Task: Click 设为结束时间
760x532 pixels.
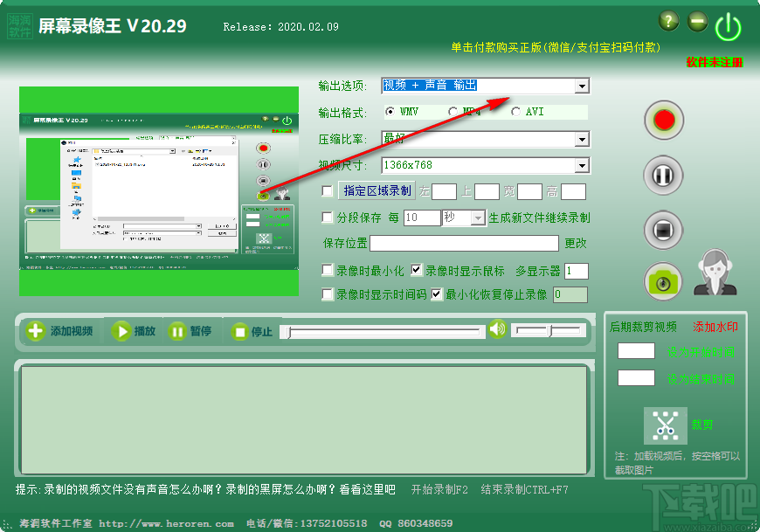Action: click(x=701, y=379)
